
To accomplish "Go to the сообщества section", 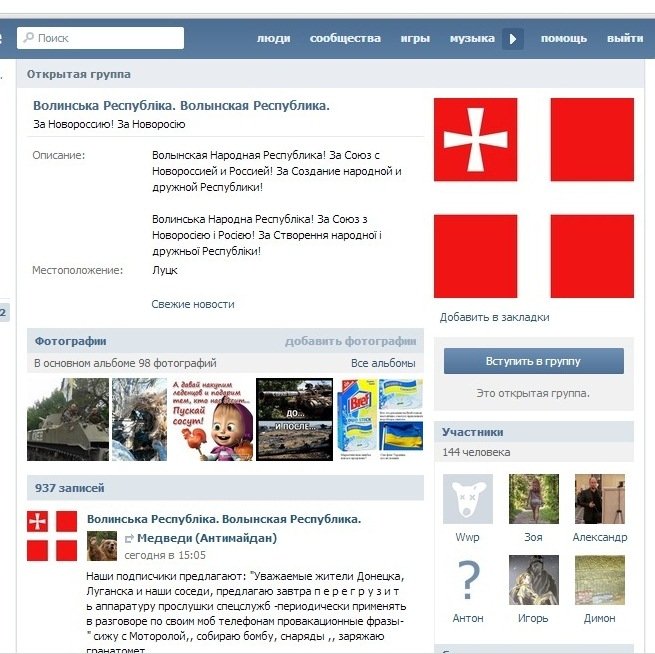I will pyautogui.click(x=345, y=39).
